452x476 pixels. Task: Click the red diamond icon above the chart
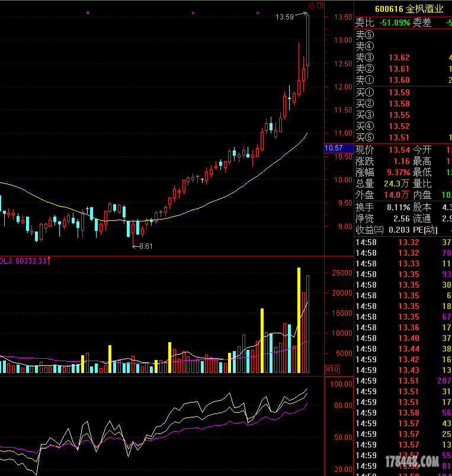pos(312,6)
